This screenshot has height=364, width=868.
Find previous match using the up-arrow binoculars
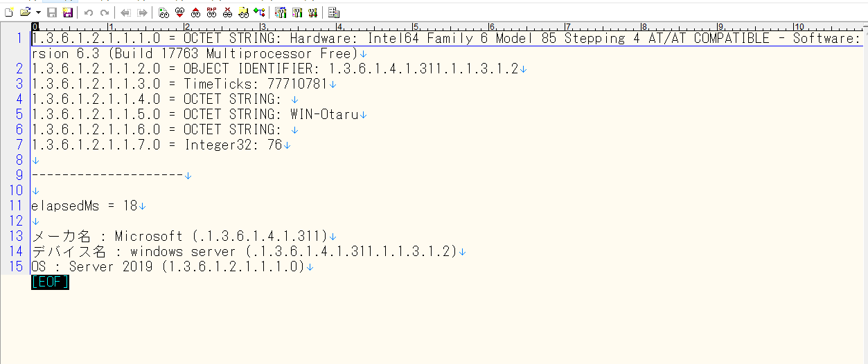coord(195,12)
